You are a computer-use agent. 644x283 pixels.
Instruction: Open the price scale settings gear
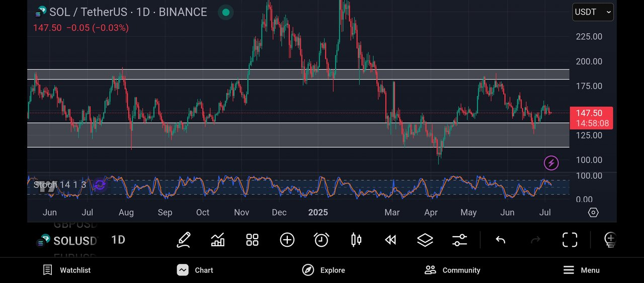tap(593, 213)
